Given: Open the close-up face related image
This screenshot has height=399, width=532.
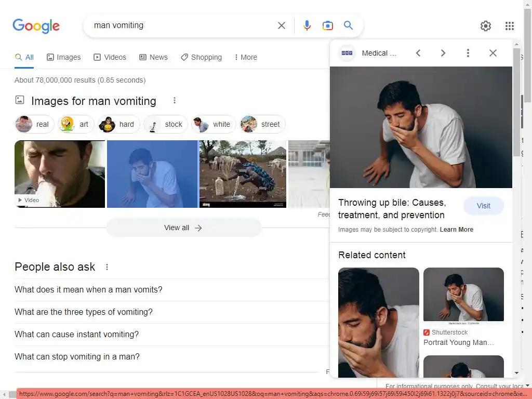Looking at the screenshot, I should (x=379, y=323).
